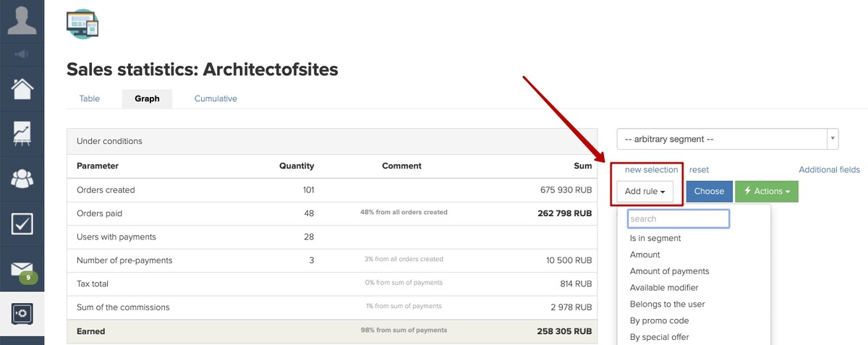Switch to the Cumulative tab
868x345 pixels.
point(216,98)
